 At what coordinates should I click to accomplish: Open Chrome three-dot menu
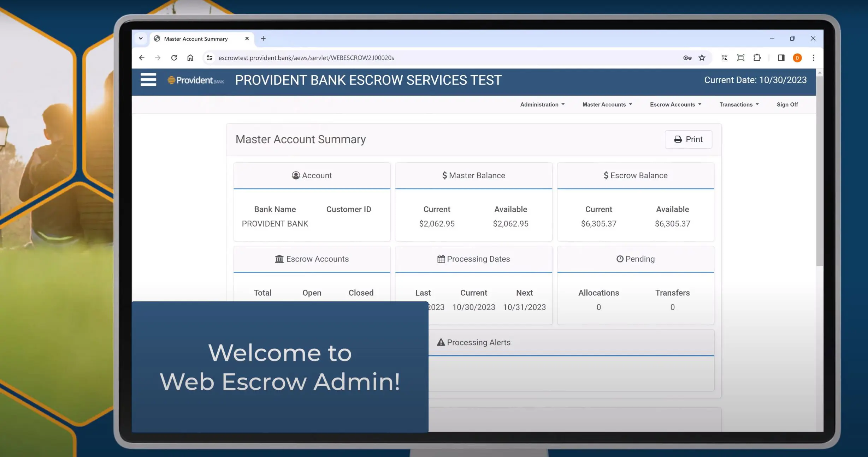[x=814, y=58]
